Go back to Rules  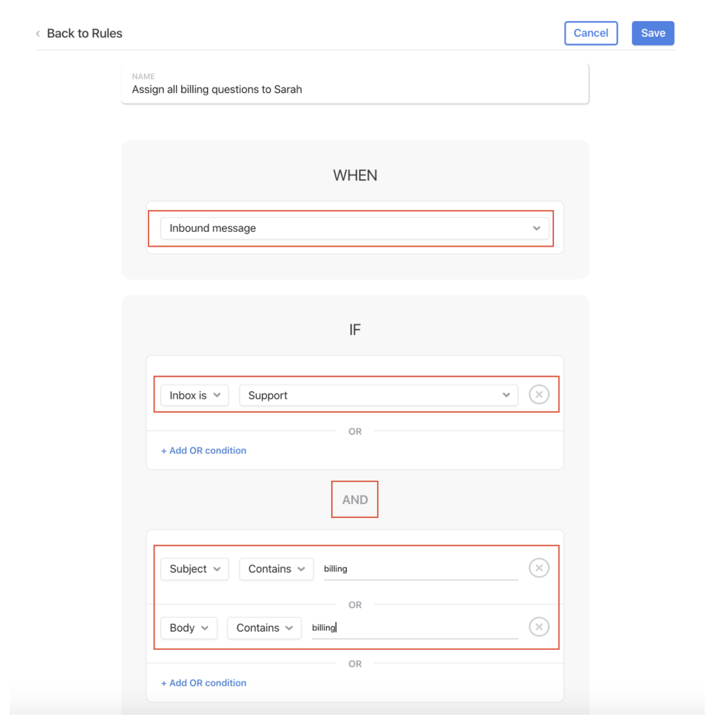(85, 34)
